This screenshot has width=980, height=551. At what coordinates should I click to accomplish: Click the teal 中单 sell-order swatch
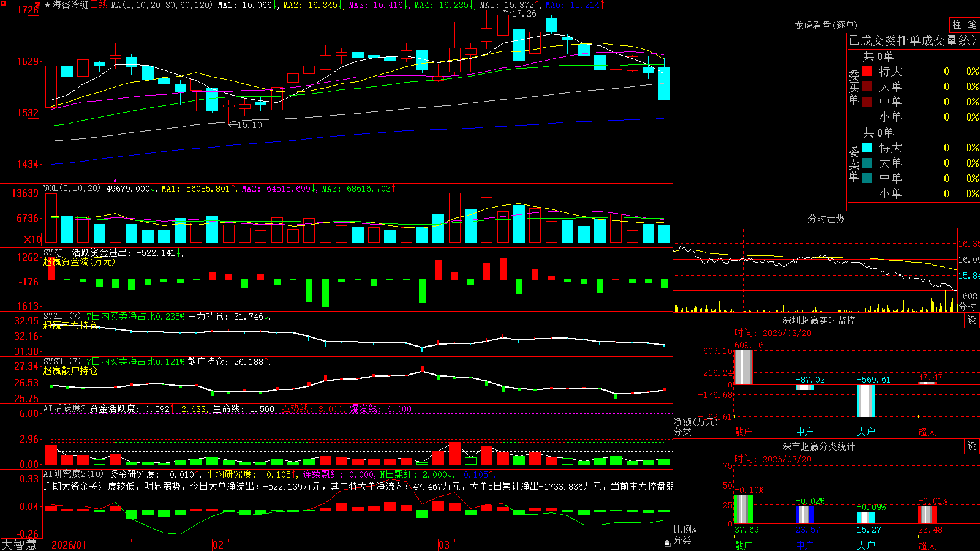[867, 178]
